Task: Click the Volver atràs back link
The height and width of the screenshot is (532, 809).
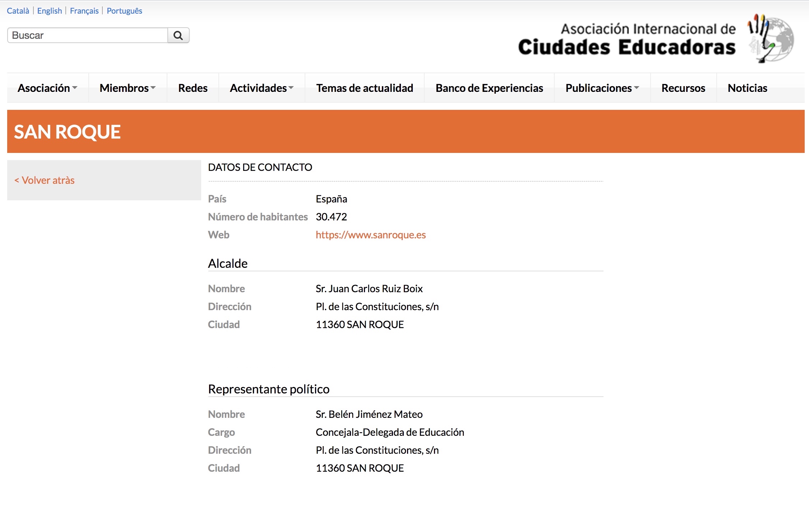Action: (x=45, y=180)
